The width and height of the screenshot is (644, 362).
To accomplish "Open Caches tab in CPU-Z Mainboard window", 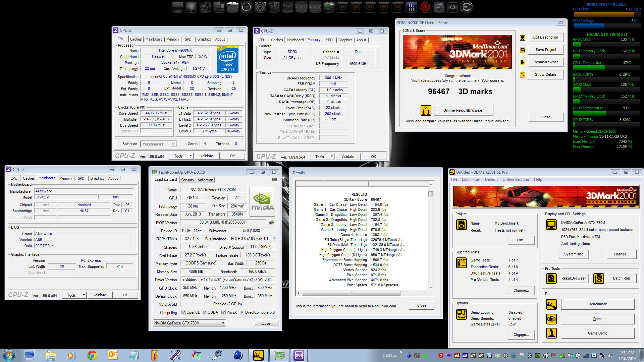I will pyautogui.click(x=29, y=178).
